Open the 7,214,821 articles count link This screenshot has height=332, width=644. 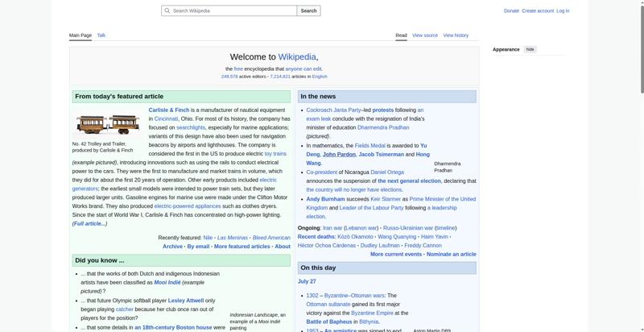[x=280, y=77]
